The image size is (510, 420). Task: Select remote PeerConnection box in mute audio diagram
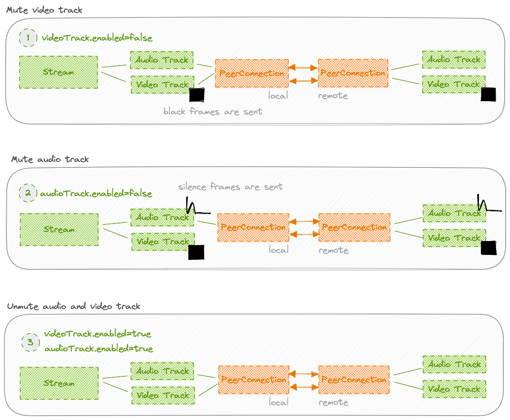354,228
